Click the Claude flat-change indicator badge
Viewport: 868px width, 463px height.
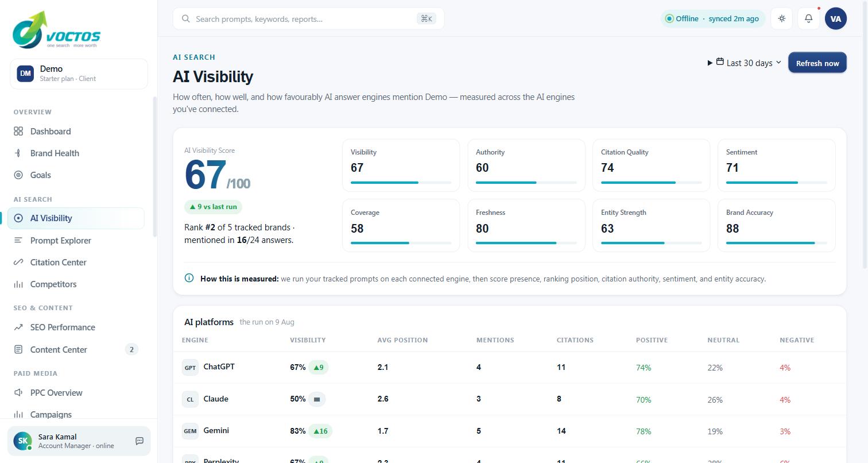coord(316,399)
